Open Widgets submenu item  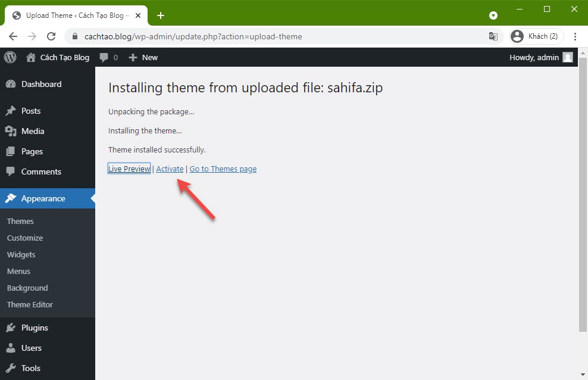click(x=21, y=254)
